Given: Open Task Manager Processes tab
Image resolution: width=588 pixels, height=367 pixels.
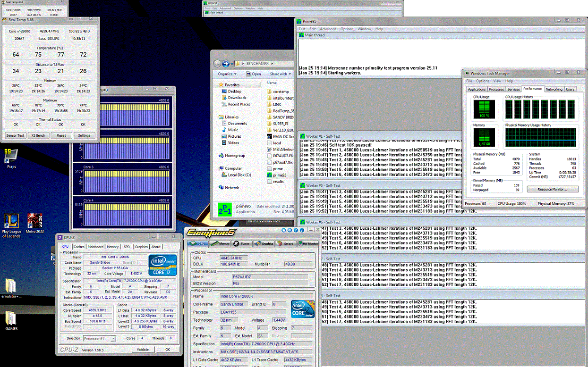Looking at the screenshot, I should [496, 89].
